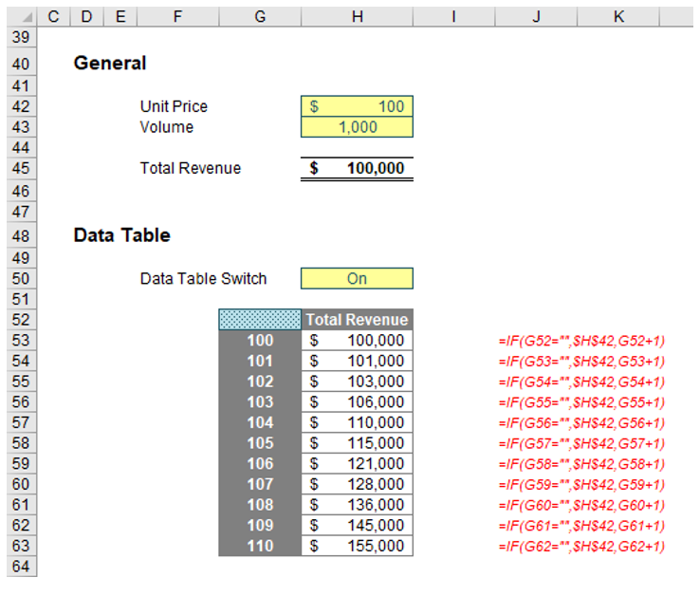Click the Data Table Switch label
Image resolution: width=700 pixels, height=596 pixels.
click(203, 278)
